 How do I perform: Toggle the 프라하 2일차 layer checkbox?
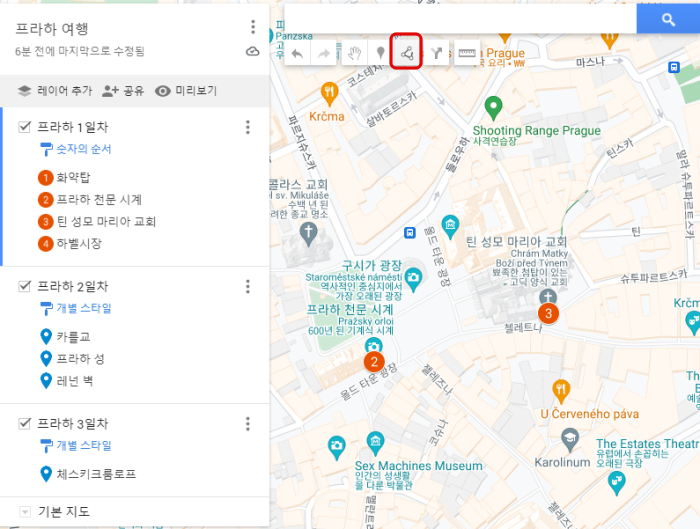(x=25, y=286)
